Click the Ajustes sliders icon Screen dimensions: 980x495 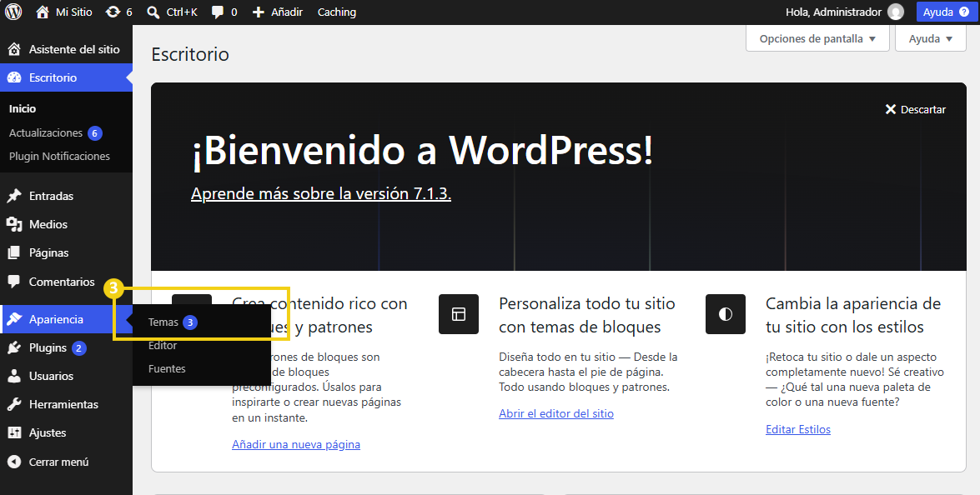coord(13,432)
